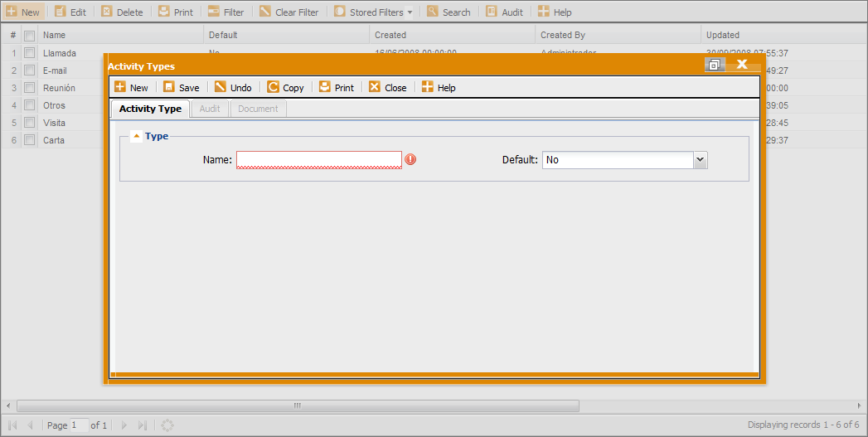The image size is (868, 437).
Task: Click Close in the dialog toolbar
Action: (388, 87)
